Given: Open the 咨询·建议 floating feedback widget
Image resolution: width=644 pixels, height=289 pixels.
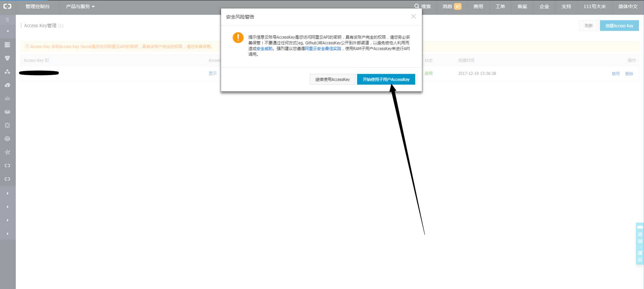Looking at the screenshot, I should click(x=640, y=244).
